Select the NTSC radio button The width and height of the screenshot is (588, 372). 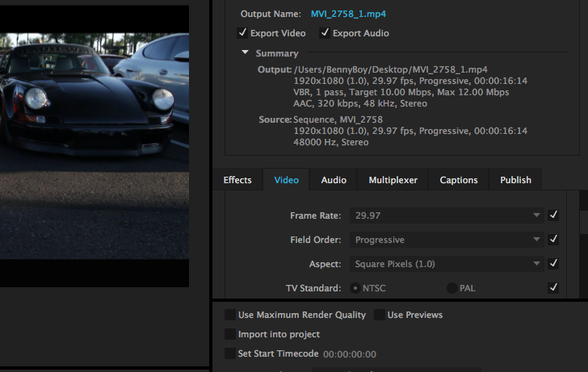coord(355,288)
